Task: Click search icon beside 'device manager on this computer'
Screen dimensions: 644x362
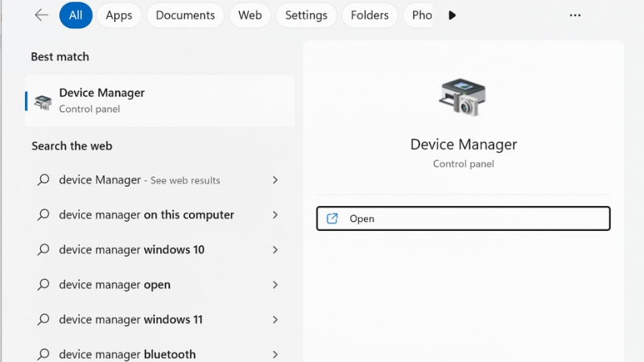Action: [43, 215]
